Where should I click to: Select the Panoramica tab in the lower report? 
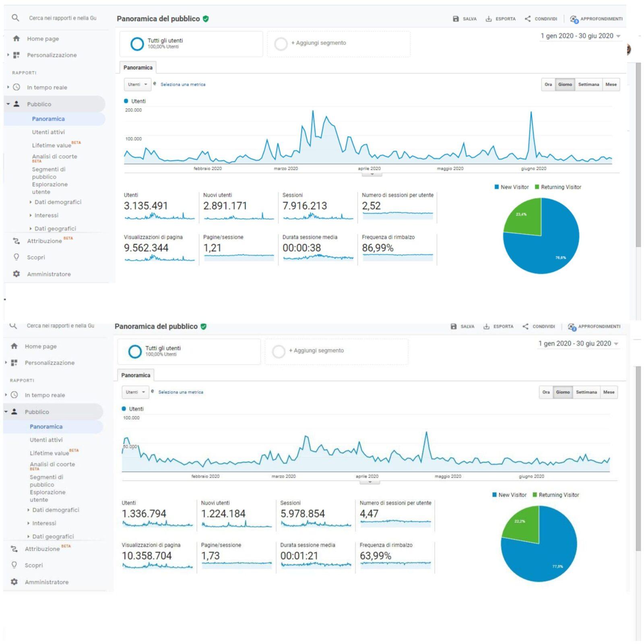(x=136, y=375)
